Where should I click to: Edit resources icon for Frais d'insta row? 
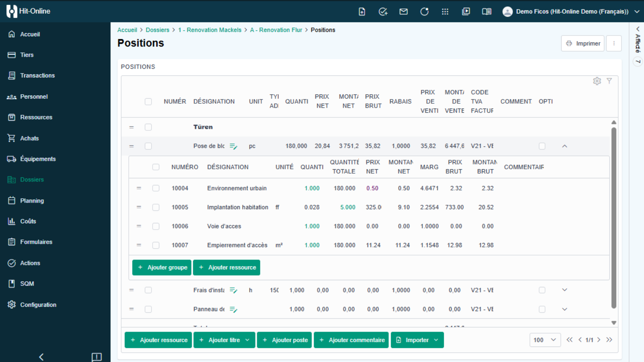[x=233, y=290]
